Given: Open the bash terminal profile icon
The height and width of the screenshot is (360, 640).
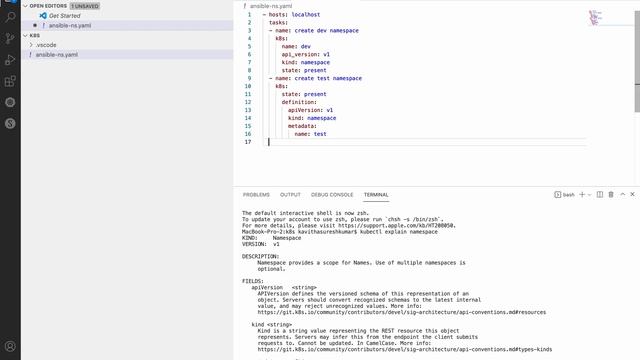Looking at the screenshot, I should [x=558, y=195].
